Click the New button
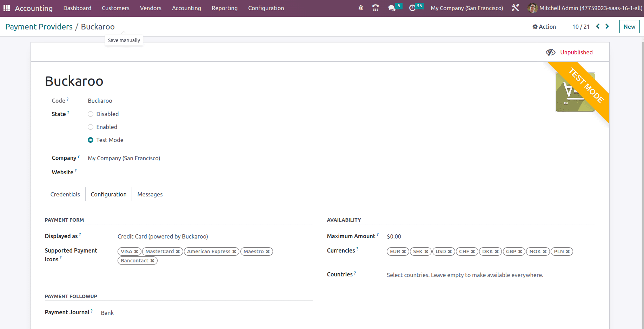Image resolution: width=644 pixels, height=329 pixels. pyautogui.click(x=629, y=27)
